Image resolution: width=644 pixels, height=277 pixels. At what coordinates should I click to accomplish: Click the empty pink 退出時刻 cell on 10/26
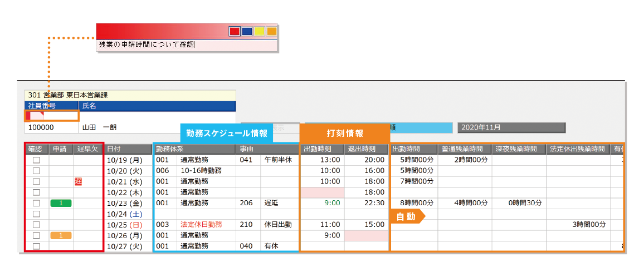(366, 235)
